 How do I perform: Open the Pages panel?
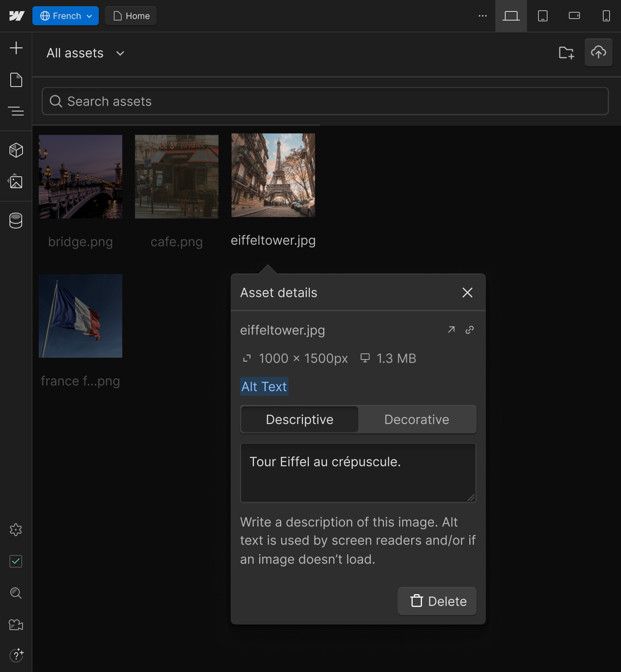[x=16, y=80]
